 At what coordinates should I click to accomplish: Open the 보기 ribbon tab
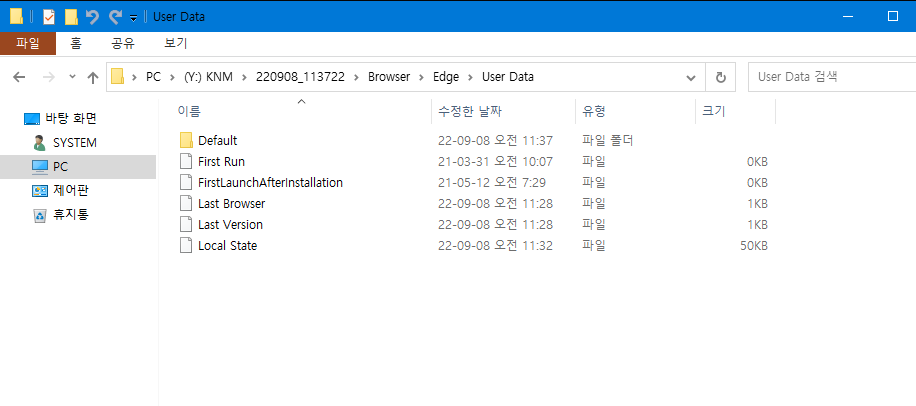point(176,43)
